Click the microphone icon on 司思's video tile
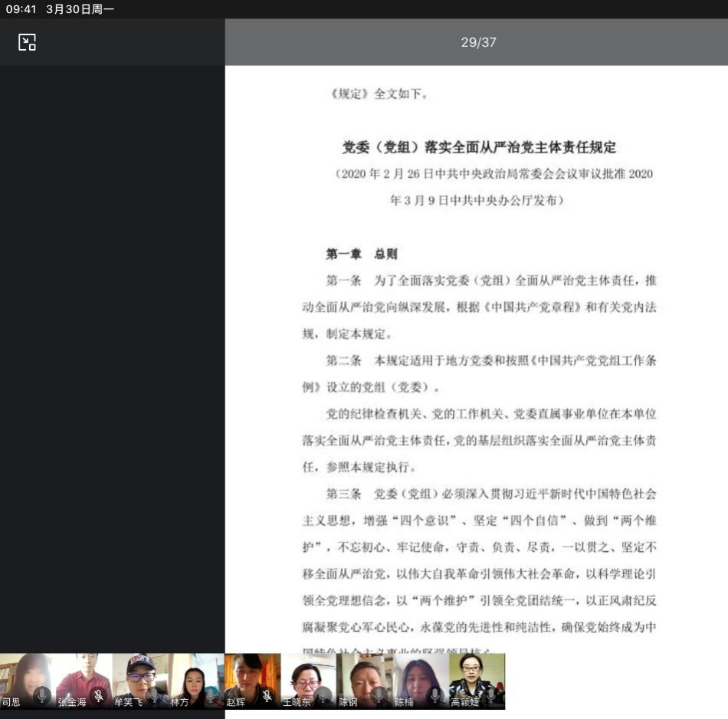 (x=42, y=695)
